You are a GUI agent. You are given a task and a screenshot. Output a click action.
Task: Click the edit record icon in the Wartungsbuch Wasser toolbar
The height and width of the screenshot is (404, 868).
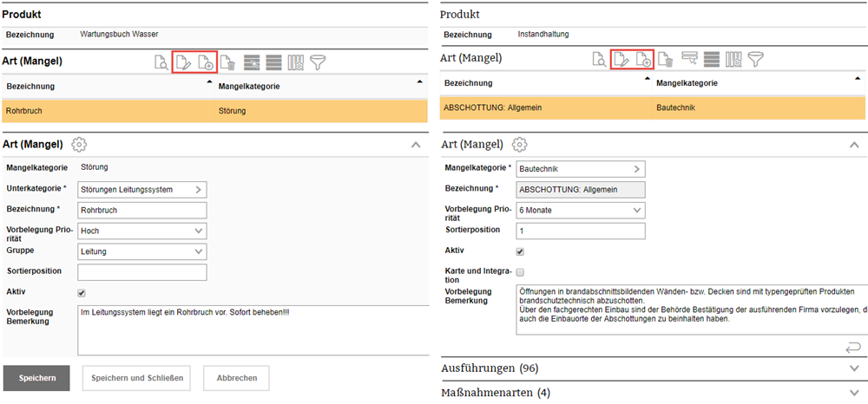[x=183, y=62]
